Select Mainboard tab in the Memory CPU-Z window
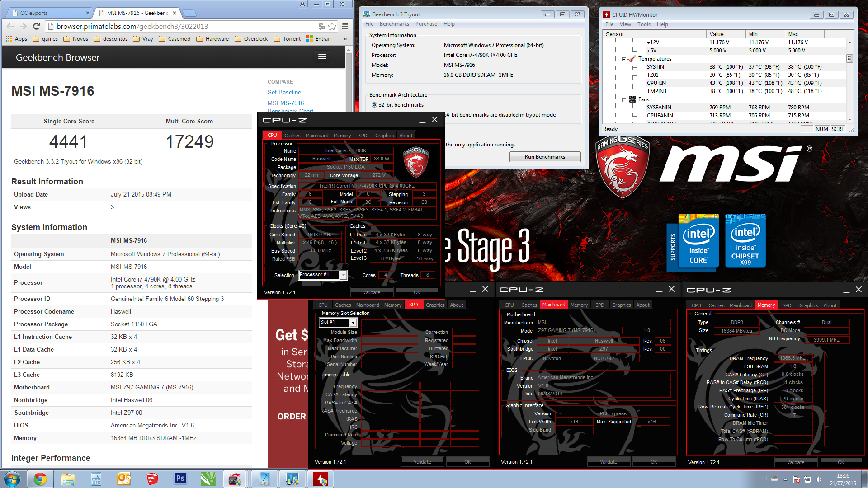Viewport: 868px width, 488px height. click(741, 305)
